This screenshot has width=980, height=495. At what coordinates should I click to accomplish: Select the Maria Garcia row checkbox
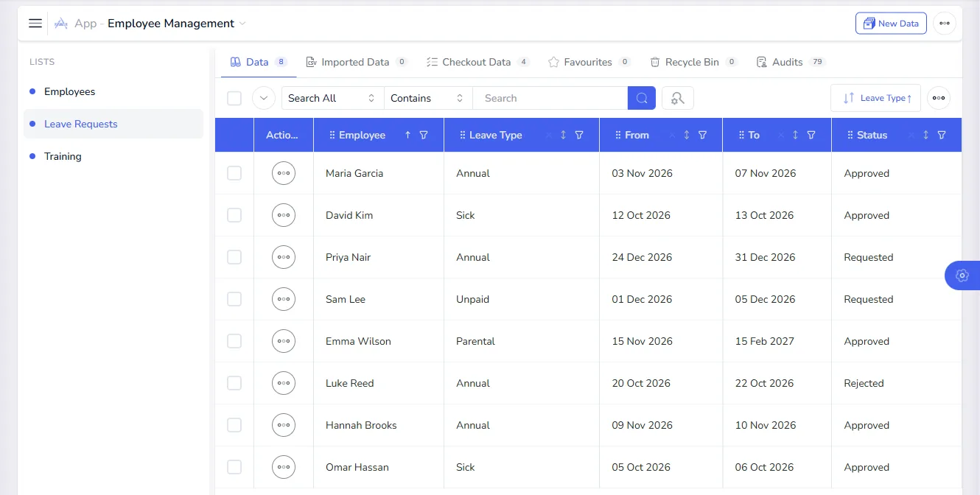234,173
